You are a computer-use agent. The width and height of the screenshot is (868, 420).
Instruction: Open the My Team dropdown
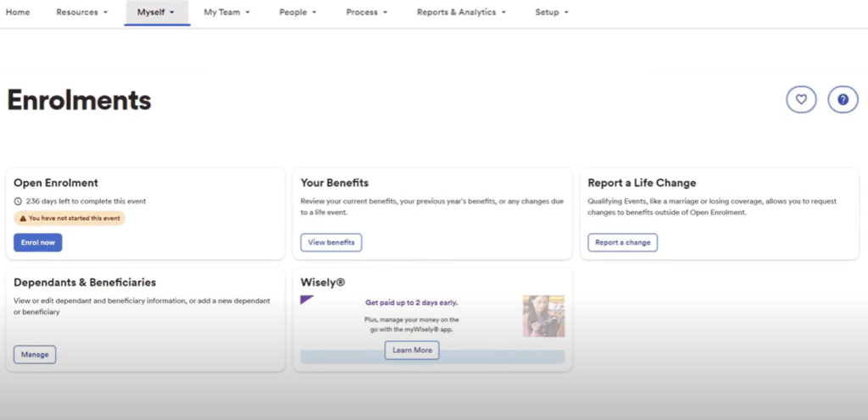[226, 13]
